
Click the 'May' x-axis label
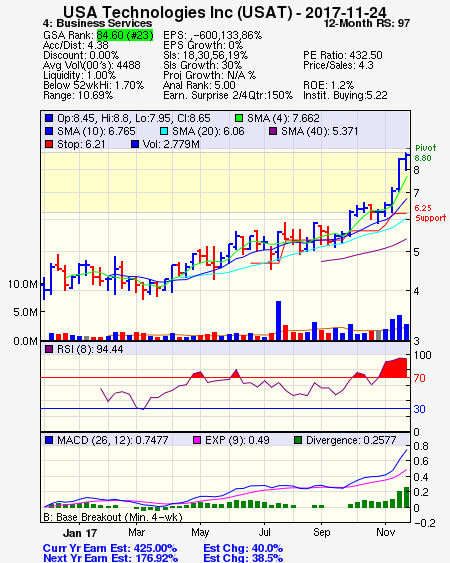(x=200, y=532)
